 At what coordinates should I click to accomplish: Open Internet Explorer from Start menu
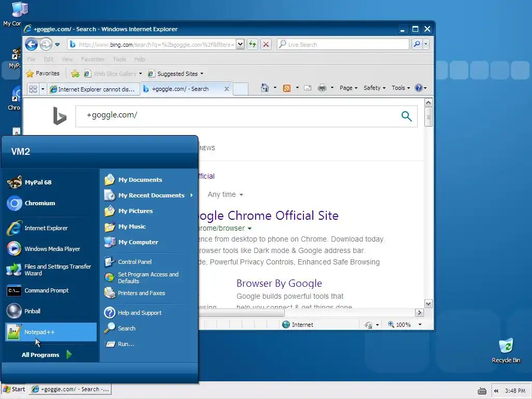click(x=51, y=228)
